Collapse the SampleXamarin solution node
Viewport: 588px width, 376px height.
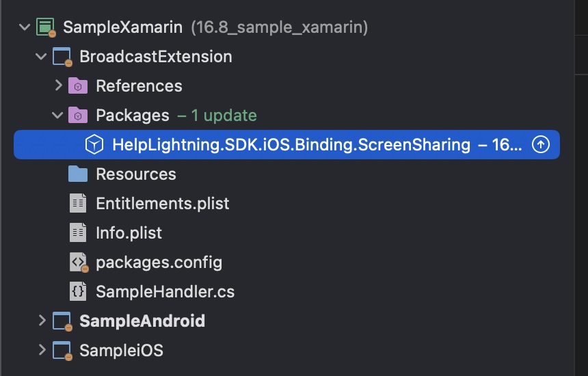click(25, 27)
